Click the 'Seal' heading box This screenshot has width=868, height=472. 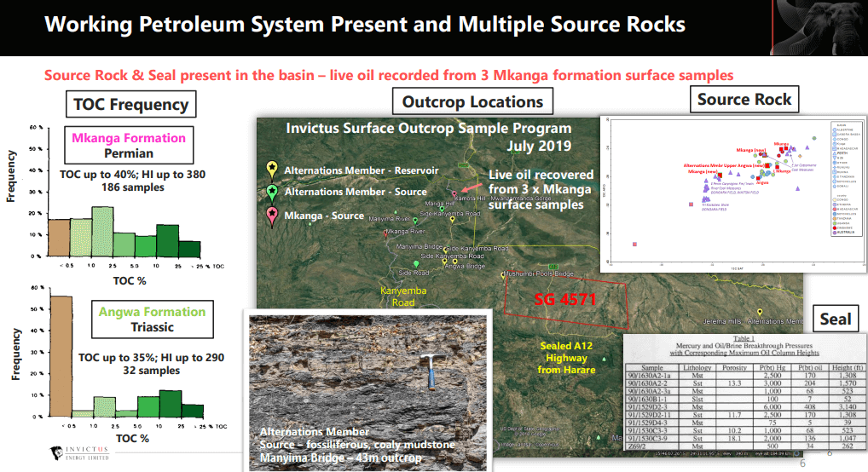point(836,319)
